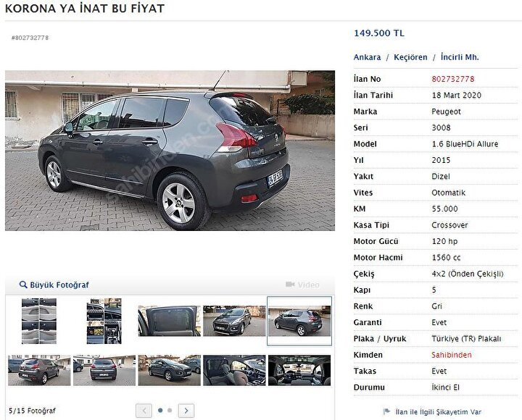
Task: Select the panoramic roof interior thumbnail
Action: (299, 370)
